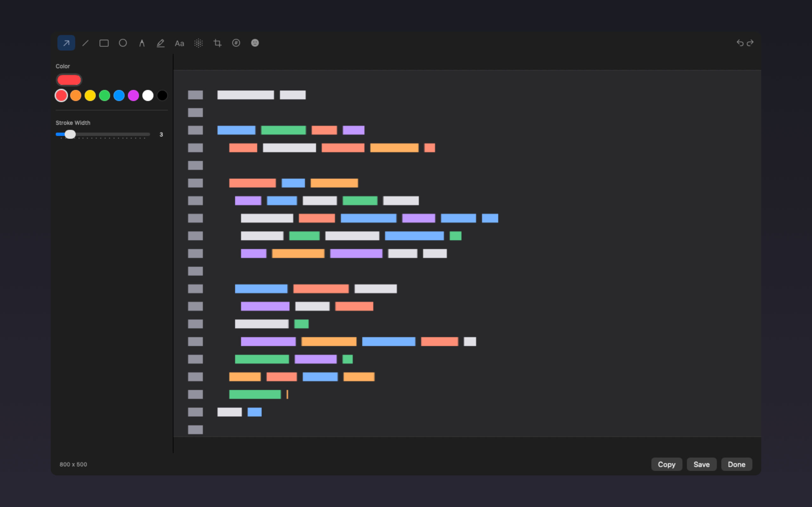Select the Text annotation tool
Image resolution: width=812 pixels, height=507 pixels.
[180, 43]
